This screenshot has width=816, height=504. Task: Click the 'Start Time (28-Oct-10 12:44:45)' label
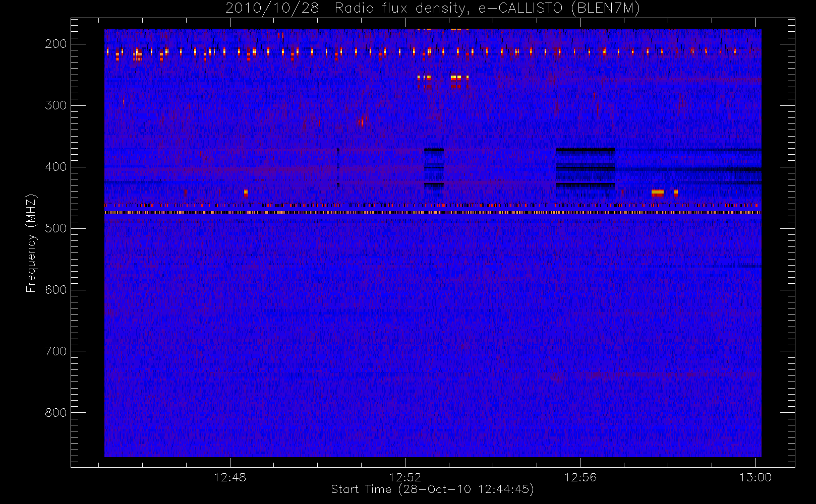[432, 489]
